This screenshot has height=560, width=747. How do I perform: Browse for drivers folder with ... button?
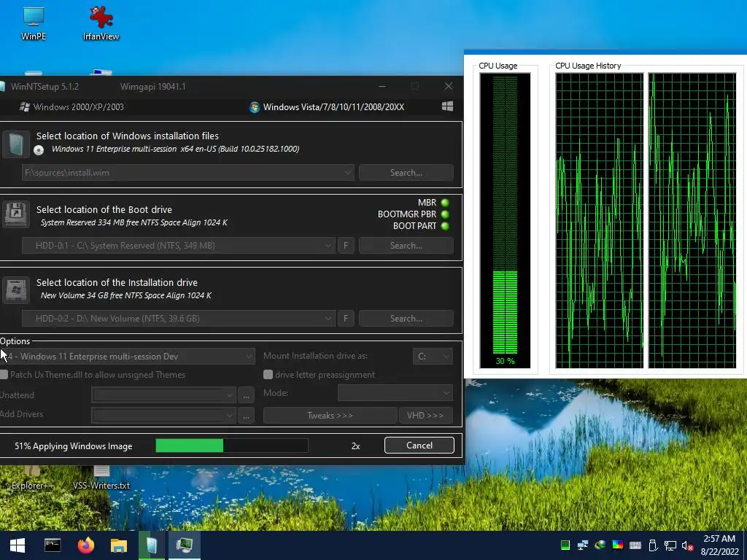246,415
